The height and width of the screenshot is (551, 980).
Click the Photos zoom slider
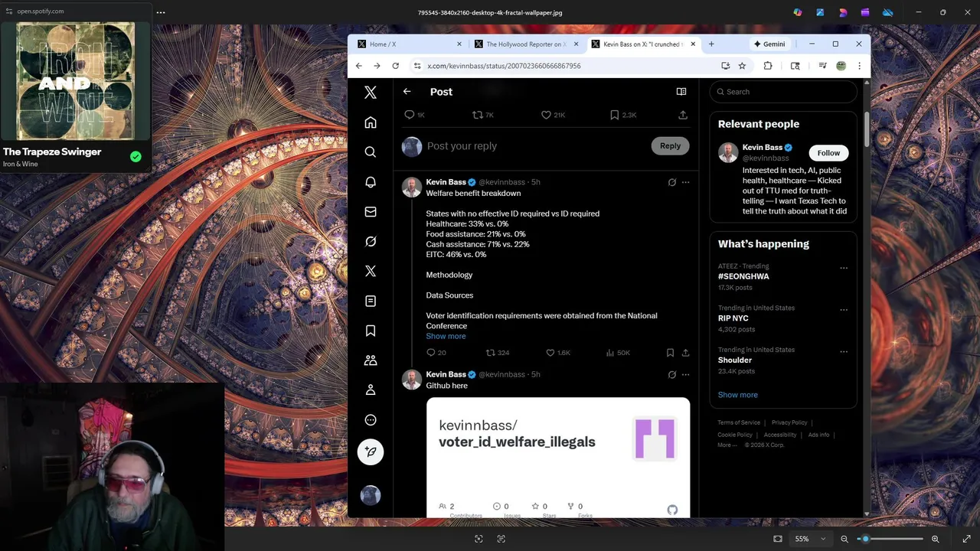pos(890,539)
